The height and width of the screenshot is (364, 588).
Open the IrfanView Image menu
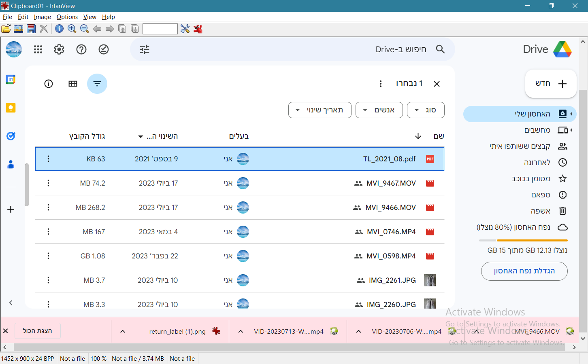pos(43,17)
